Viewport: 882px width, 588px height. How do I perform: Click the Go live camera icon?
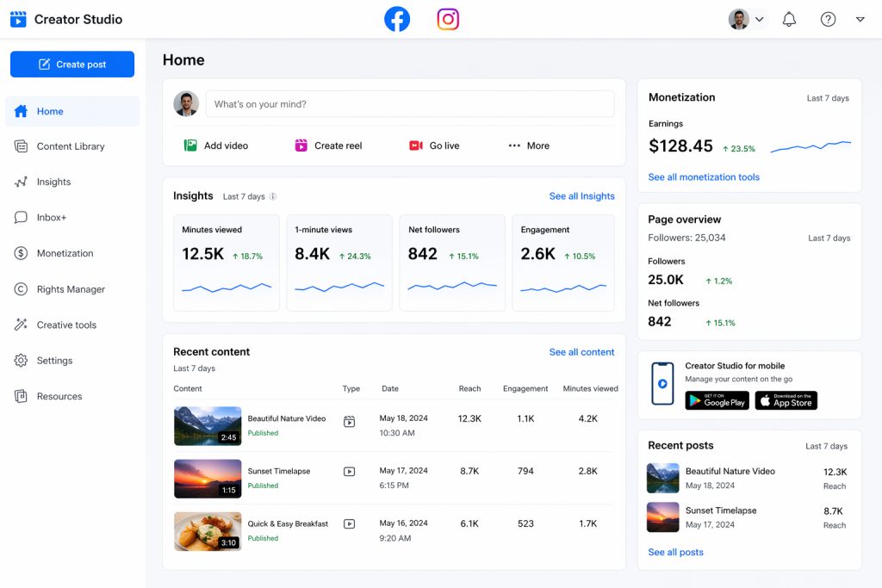coord(416,145)
